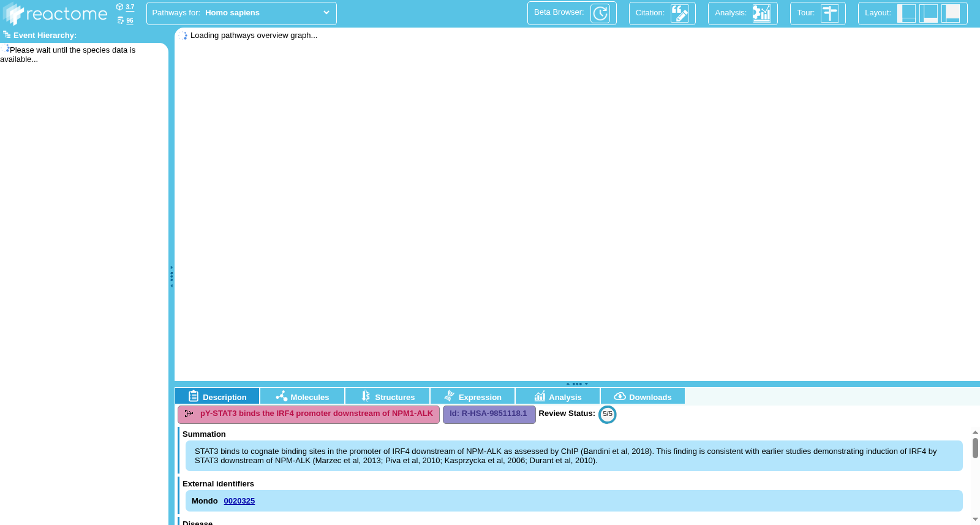Click the reaction icon beside the pY-STAT3 title
The height and width of the screenshot is (525, 980).
189,414
